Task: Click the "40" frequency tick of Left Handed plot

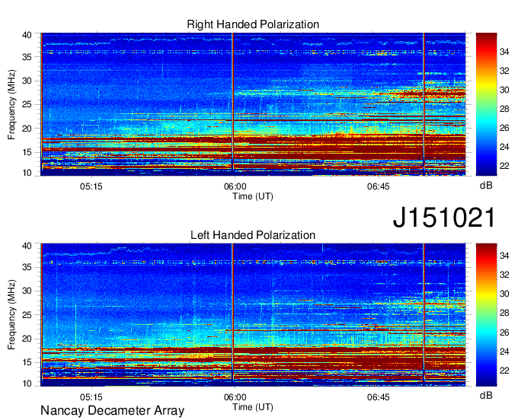Action: tap(27, 246)
